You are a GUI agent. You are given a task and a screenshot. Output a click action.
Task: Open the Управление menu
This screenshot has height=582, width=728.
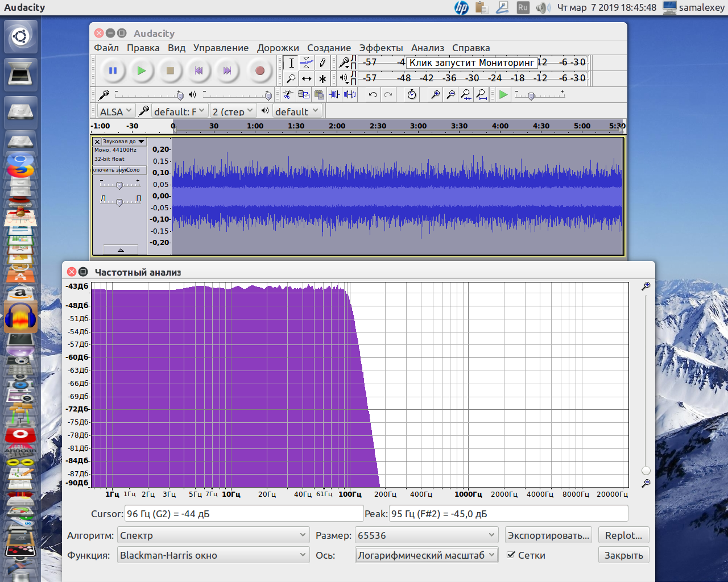[x=221, y=48]
